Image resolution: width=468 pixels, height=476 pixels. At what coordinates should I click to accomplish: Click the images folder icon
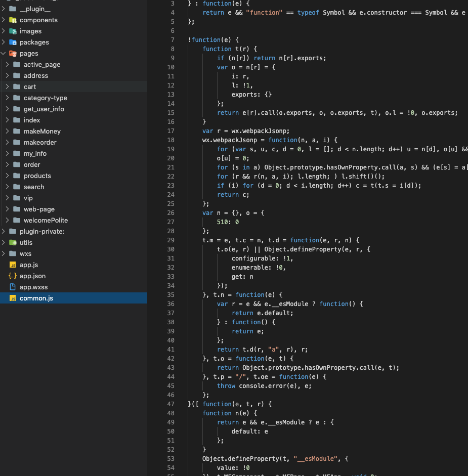click(x=13, y=31)
